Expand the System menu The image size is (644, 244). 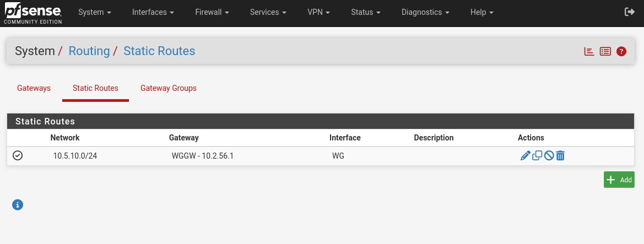(95, 12)
